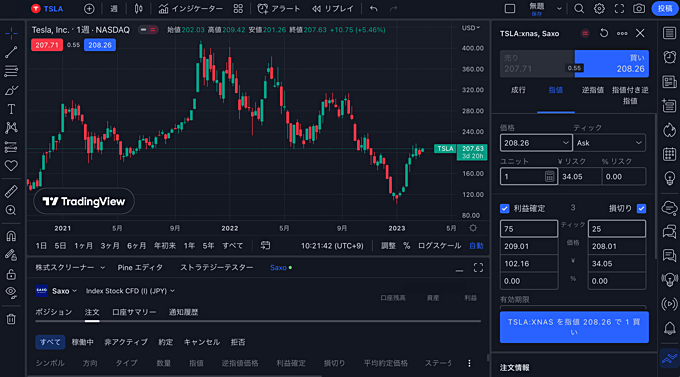Undo the last chart action
The image size is (680, 377).
(373, 9)
